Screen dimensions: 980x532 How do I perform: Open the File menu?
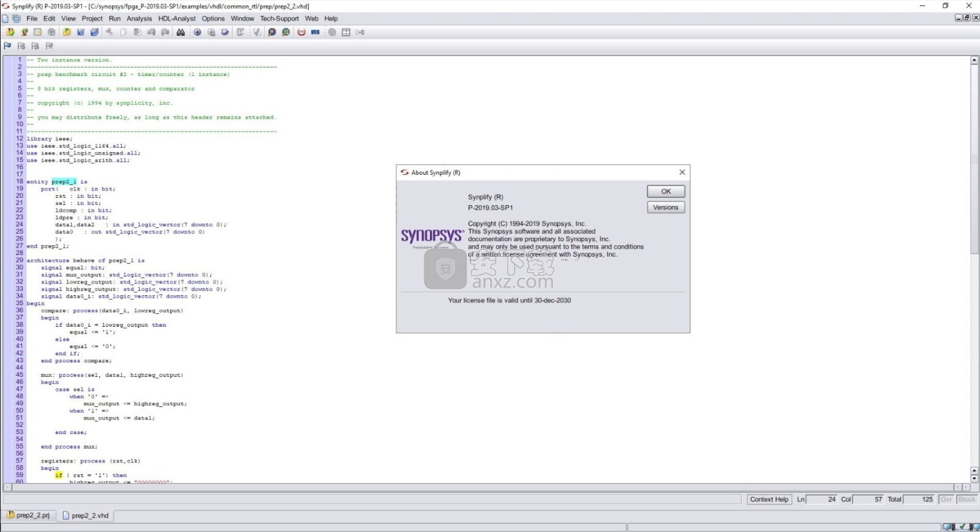pos(32,18)
